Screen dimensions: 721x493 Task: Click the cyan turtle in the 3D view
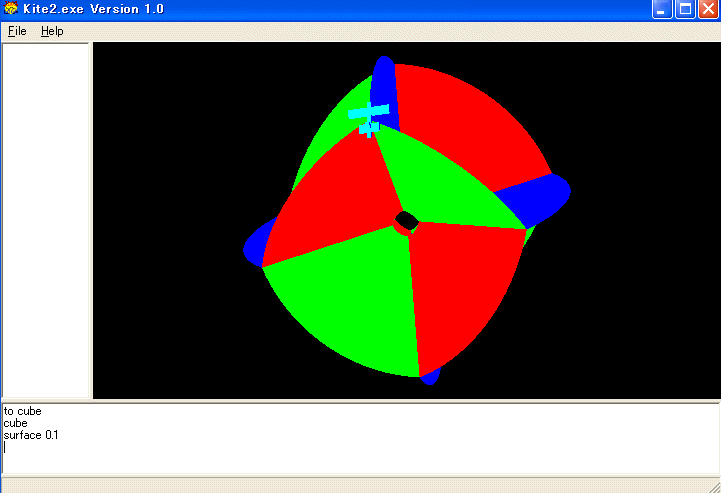(369, 119)
